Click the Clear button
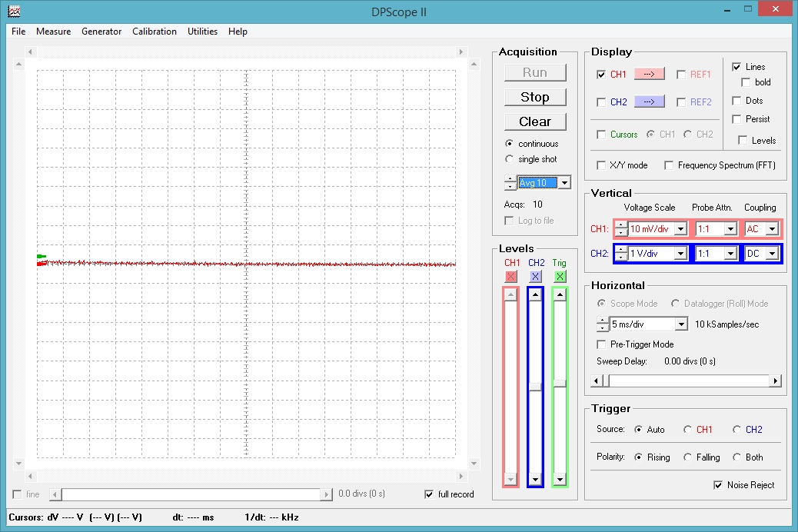 click(535, 121)
